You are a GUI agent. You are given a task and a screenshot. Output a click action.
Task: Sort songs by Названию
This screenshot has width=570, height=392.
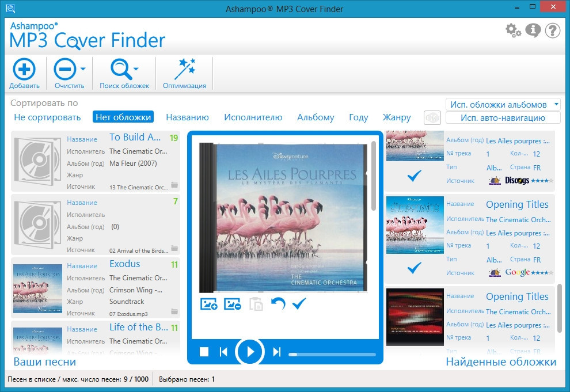(x=187, y=117)
